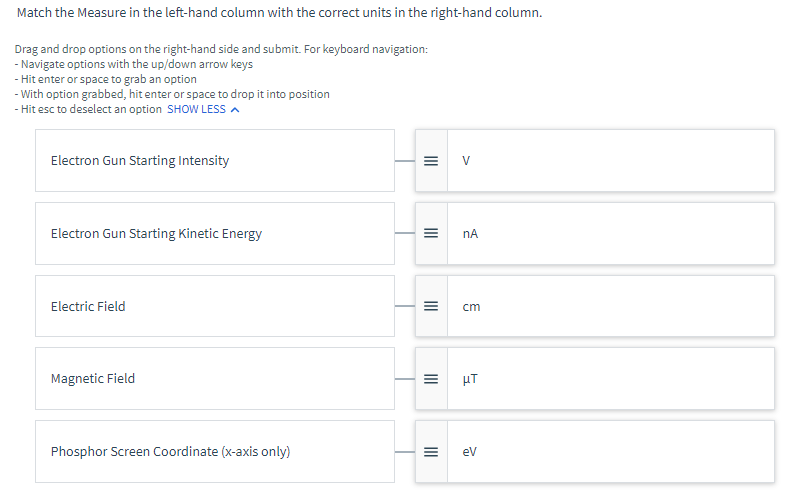Click the Electric Field measure box

coord(215,307)
